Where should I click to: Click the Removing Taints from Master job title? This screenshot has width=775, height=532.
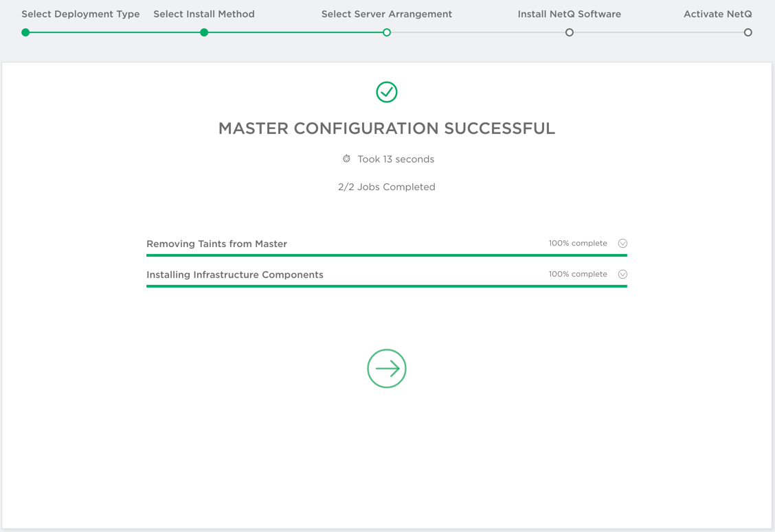point(216,244)
